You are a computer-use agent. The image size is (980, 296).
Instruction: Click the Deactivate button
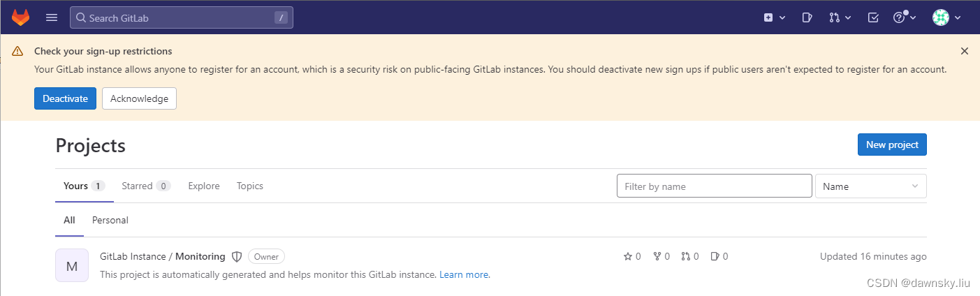point(65,98)
